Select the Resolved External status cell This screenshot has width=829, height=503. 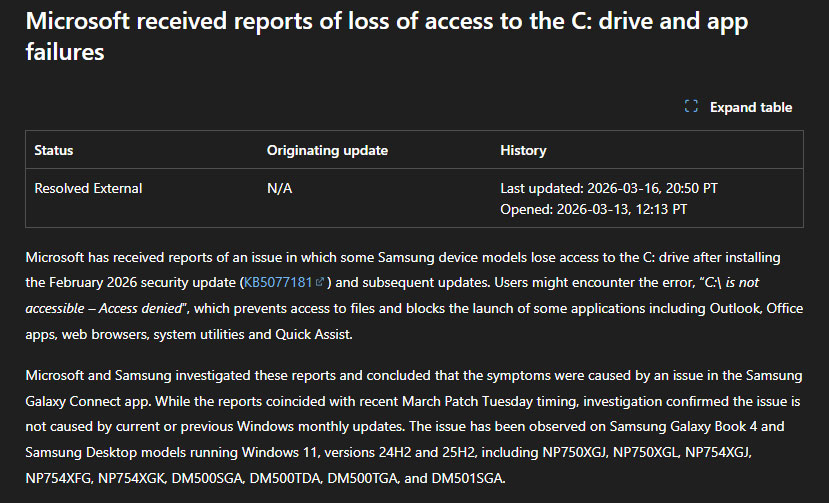(x=88, y=188)
